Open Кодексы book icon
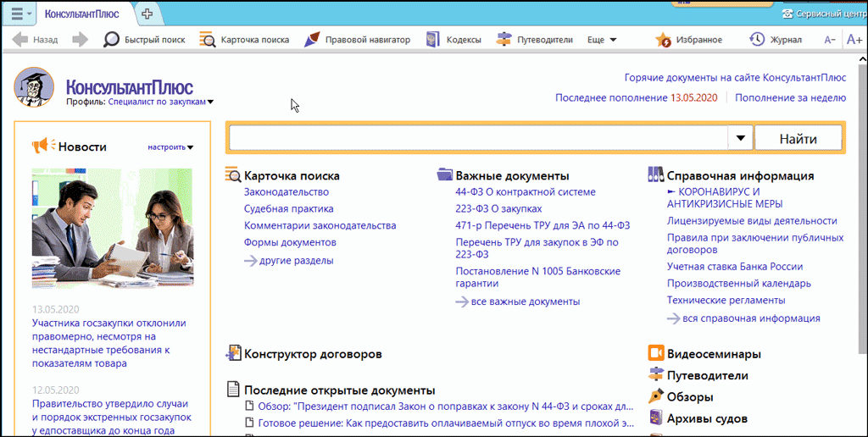 432,40
